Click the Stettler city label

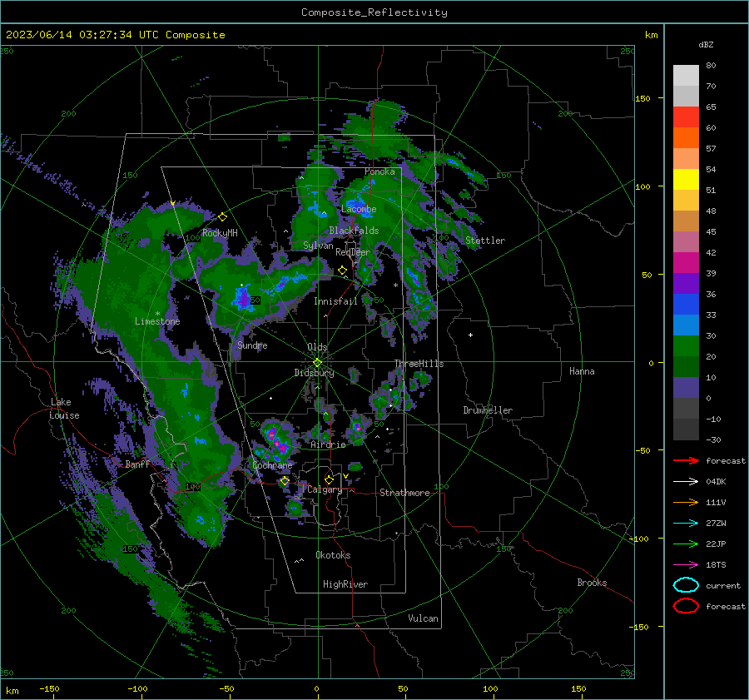pyautogui.click(x=485, y=241)
